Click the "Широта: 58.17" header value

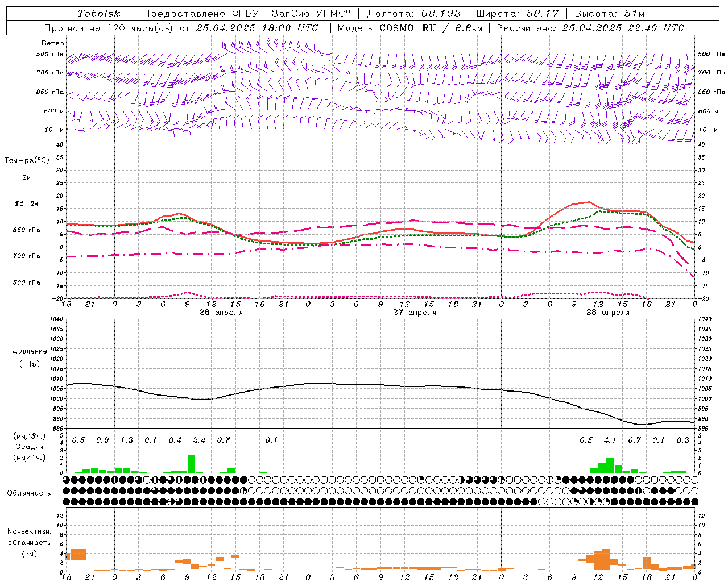click(518, 14)
